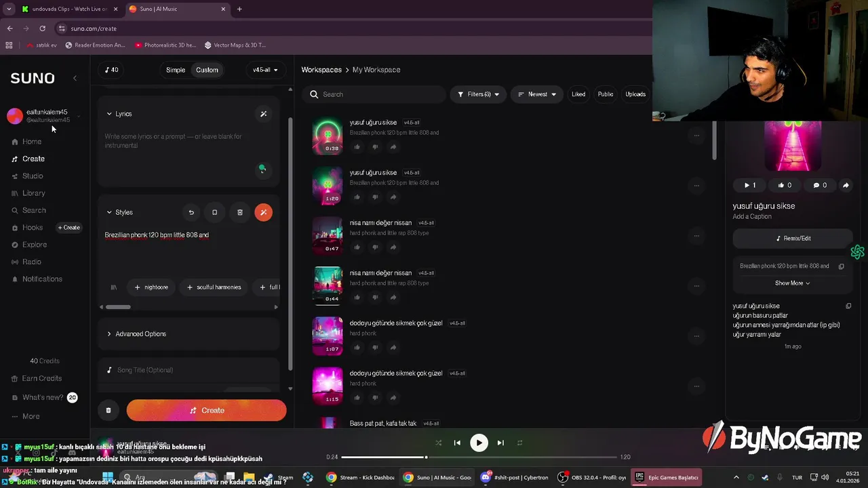Open the v4.5-all model dropdown

click(x=265, y=70)
